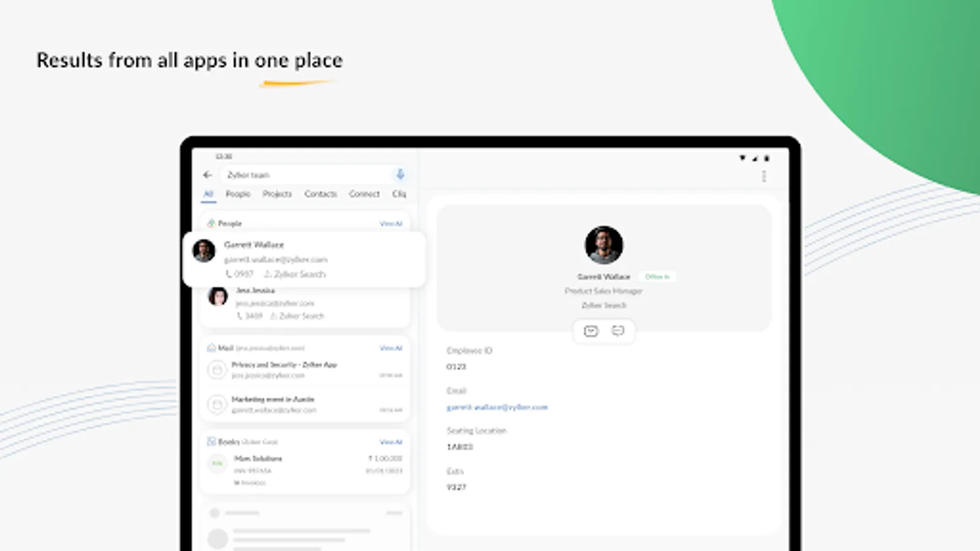Select the All tab
The width and height of the screenshot is (980, 551).
(208, 194)
